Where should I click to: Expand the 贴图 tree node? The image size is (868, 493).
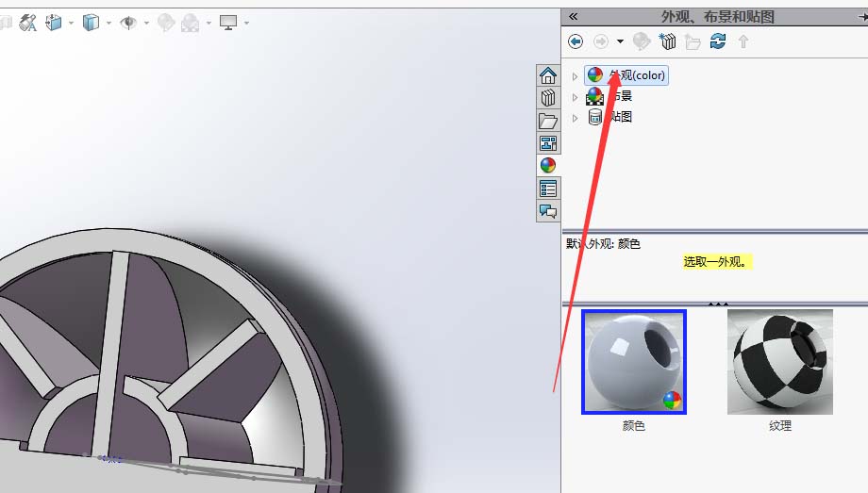575,118
